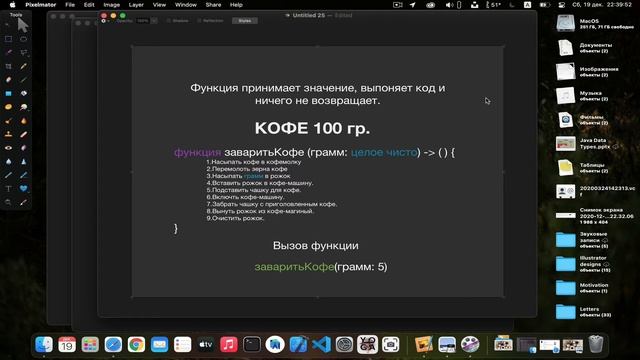Select the Magic Wand tool
The height and width of the screenshot is (360, 640).
point(8,53)
